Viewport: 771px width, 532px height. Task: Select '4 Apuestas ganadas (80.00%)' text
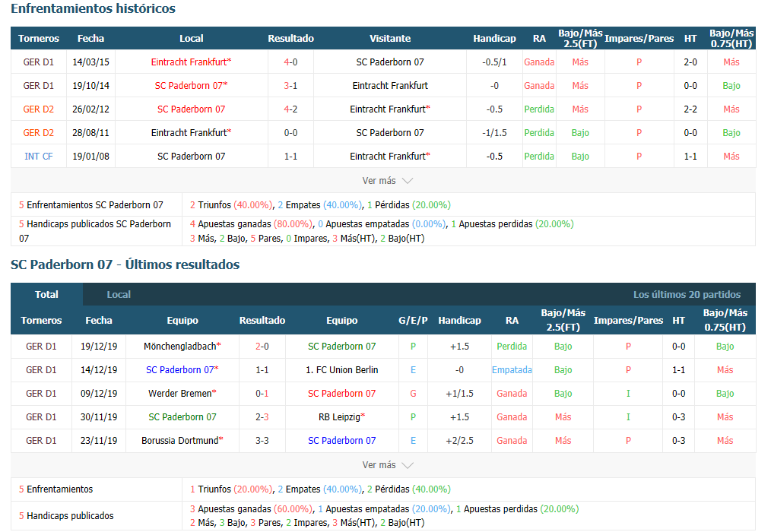(251, 223)
